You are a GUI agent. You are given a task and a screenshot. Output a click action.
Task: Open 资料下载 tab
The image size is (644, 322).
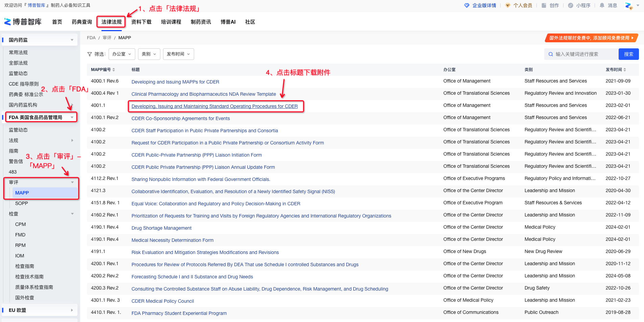click(x=141, y=22)
